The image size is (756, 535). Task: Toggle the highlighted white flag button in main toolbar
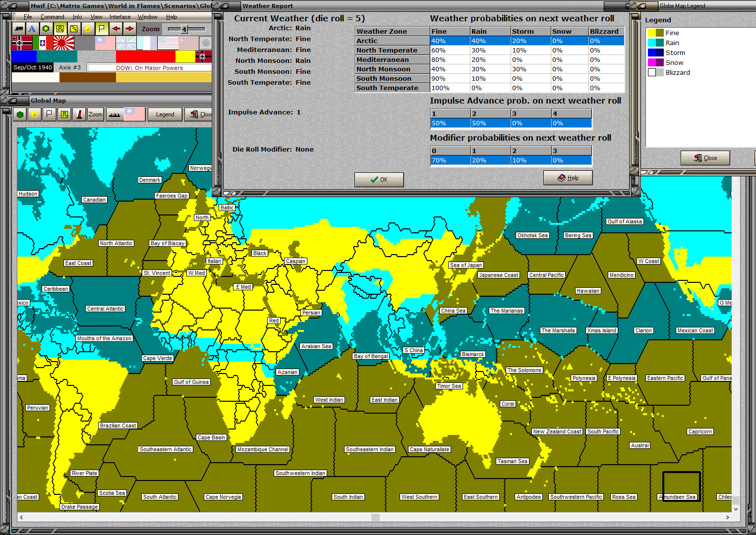(102, 29)
